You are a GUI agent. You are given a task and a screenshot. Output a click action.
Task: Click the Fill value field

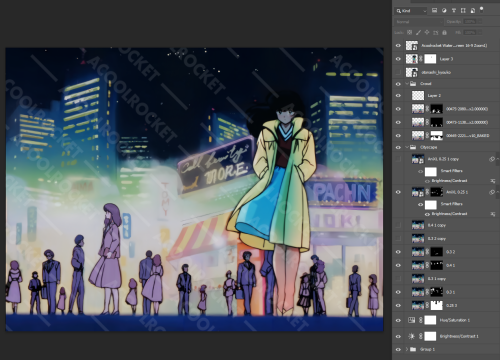click(469, 32)
